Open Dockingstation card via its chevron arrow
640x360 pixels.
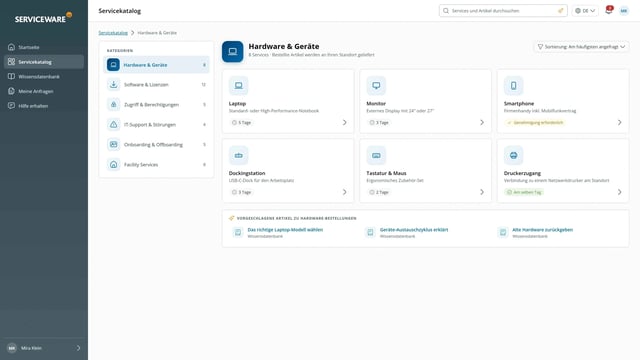click(344, 192)
